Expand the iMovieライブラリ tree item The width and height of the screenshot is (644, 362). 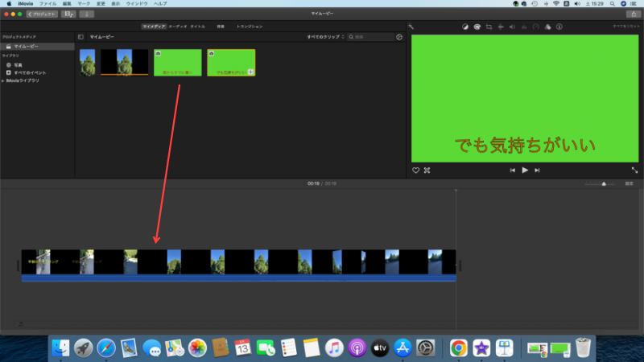[x=3, y=80]
